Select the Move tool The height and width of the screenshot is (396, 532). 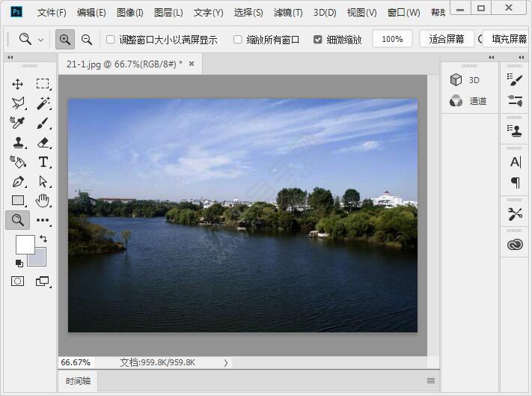(x=18, y=84)
